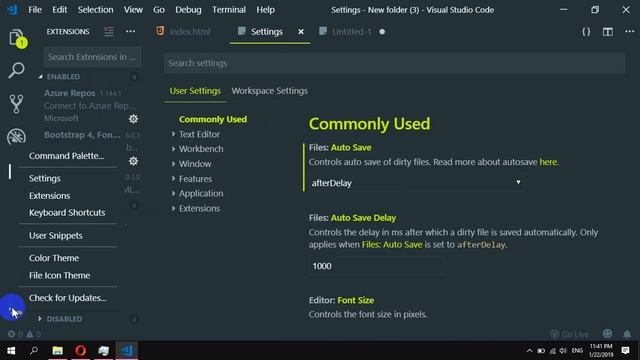Click gear icon for Azure Repos extension
Screen dimensions: 640x360
(133, 119)
